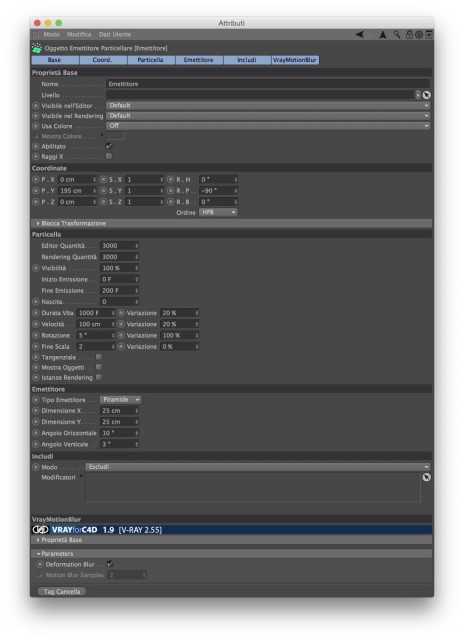
Task: Click the Editor Quantità stepper arrows
Action: pos(137,246)
